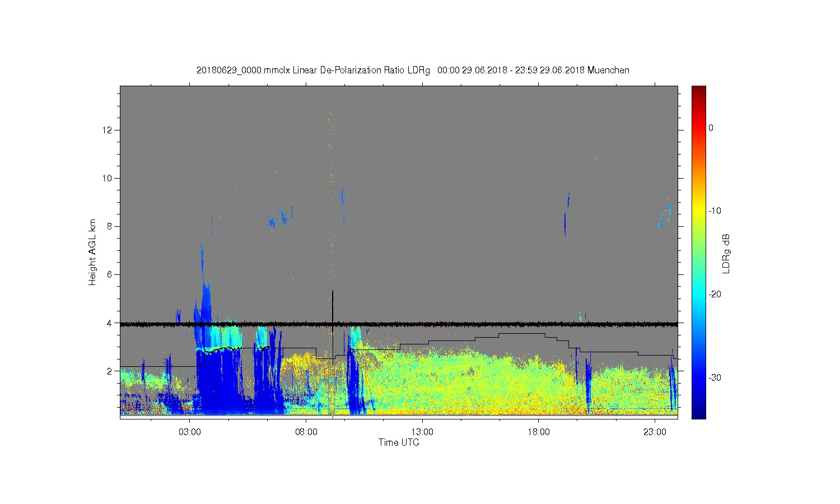Click the thick black horizontal line at 4 km
The width and height of the screenshot is (840, 504).
[399, 324]
